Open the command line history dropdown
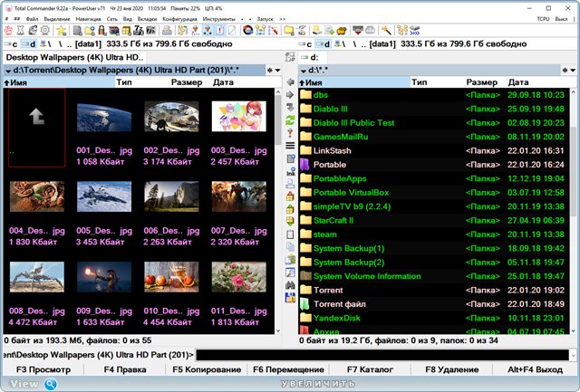580x392 pixels. (573, 356)
